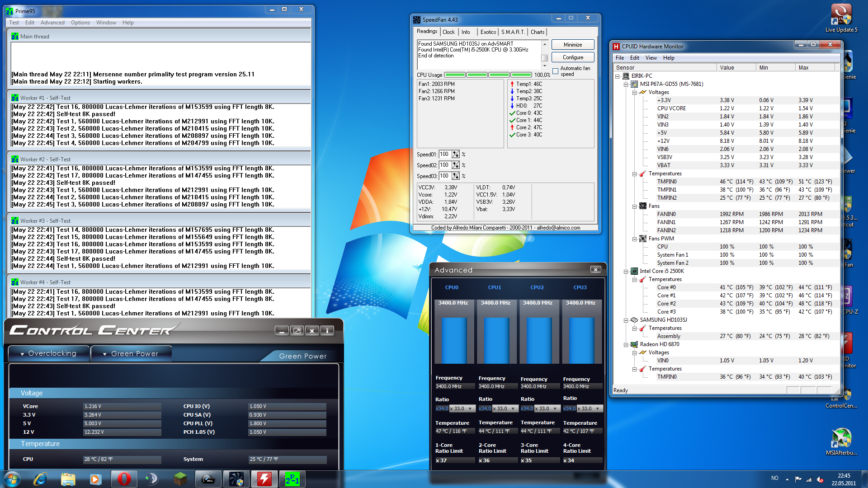Click the Main thread window icon
868x488 pixels.
point(15,36)
